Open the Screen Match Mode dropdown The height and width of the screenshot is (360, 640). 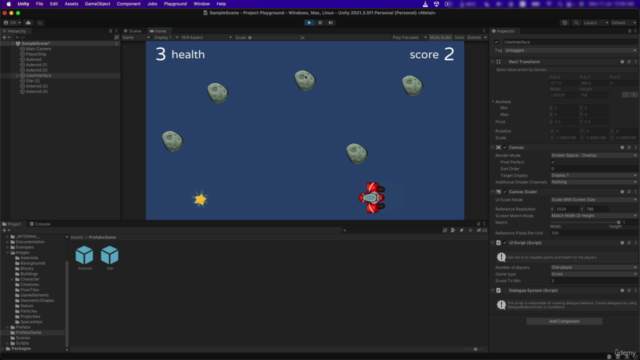(x=594, y=216)
